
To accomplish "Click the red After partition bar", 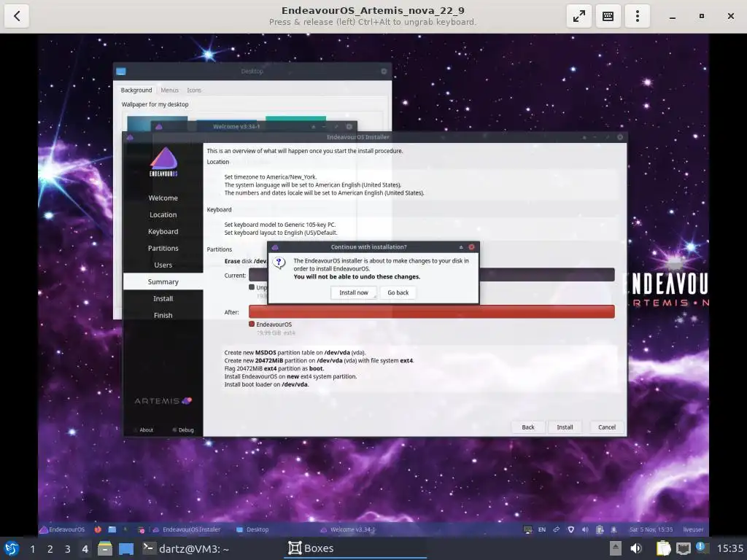I will [432, 311].
